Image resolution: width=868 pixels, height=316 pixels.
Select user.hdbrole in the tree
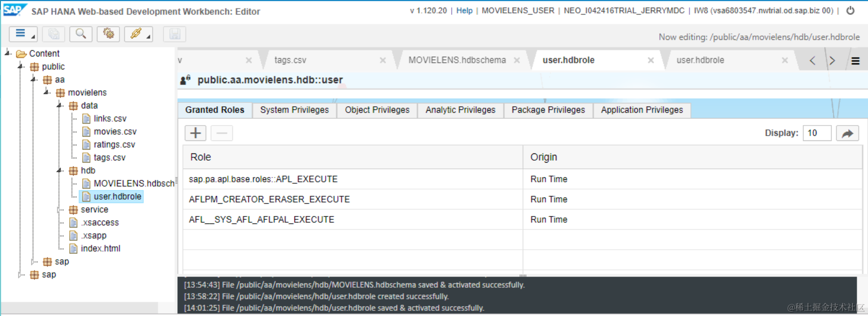click(x=117, y=197)
